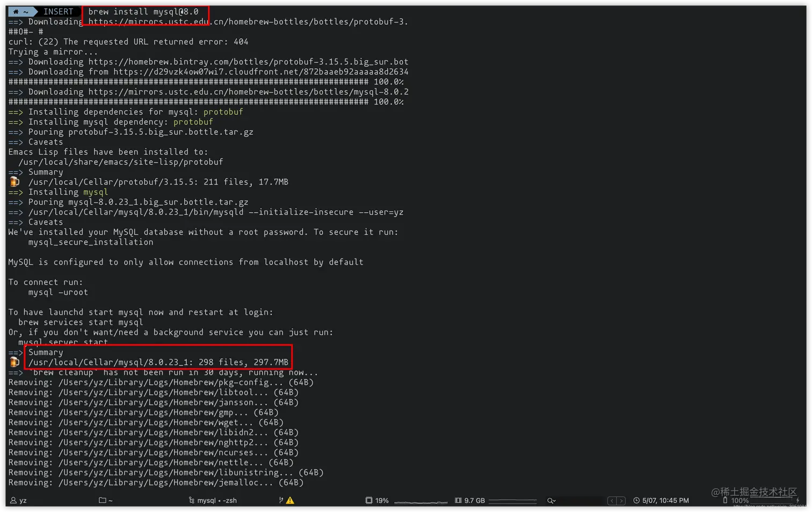Click 'Removing' line for nghttp2
Screen dimensions: 812x512
point(153,443)
